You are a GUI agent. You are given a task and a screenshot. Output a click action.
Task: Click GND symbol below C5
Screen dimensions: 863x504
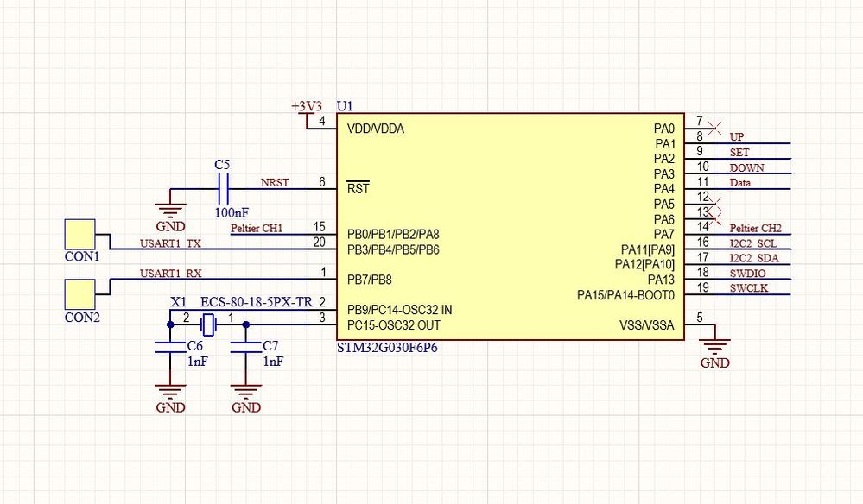click(x=170, y=217)
